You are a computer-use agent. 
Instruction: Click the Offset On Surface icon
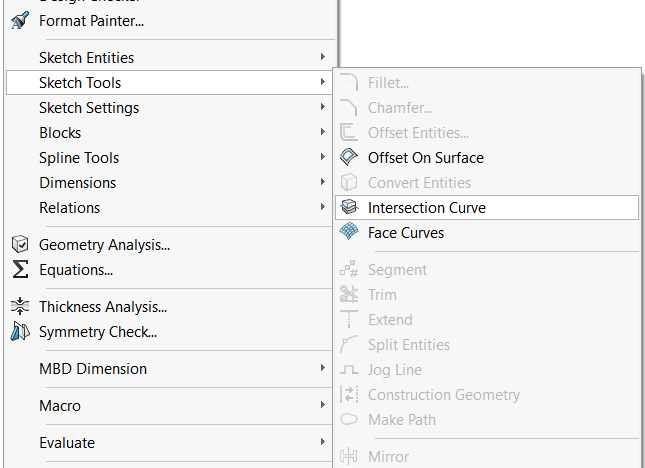[349, 158]
